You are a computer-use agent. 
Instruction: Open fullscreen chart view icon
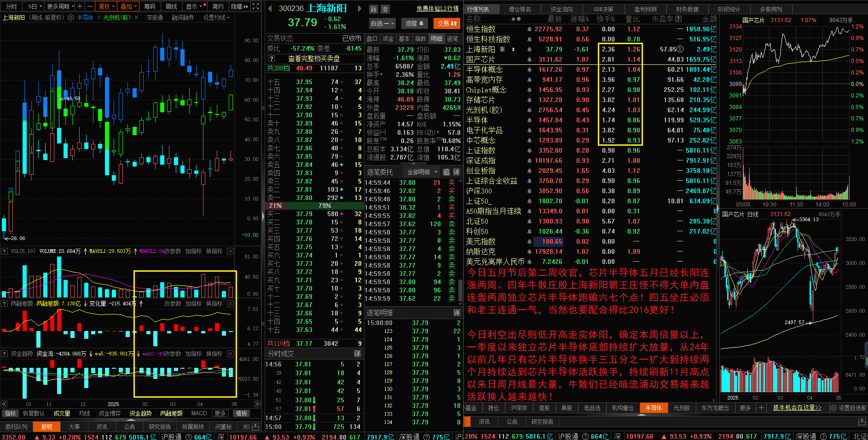pos(256,6)
